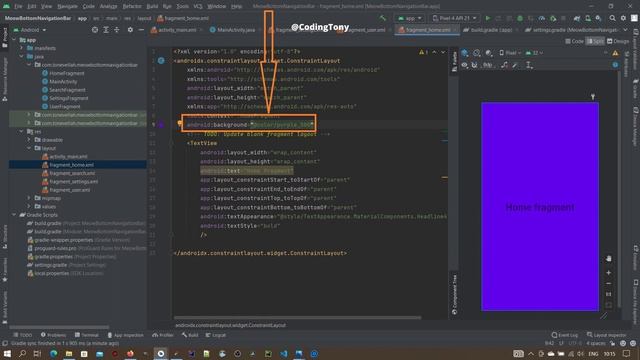Screen dimensions: 640x360
Task: Click the editor warning indicator at top-right of code
Action: point(423,52)
